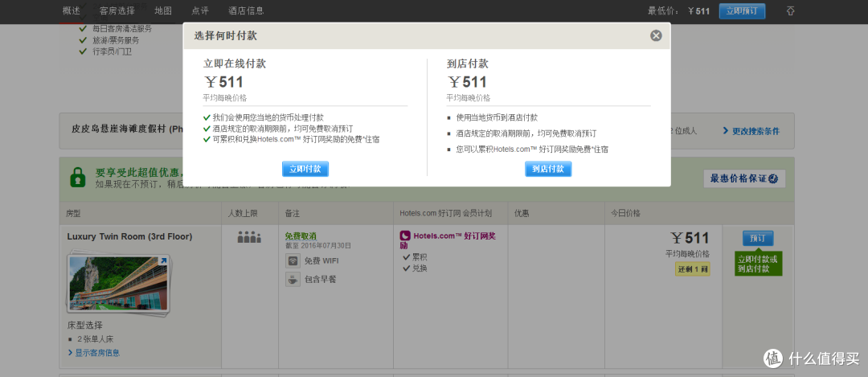Click the 立即付款或到店付款 green tooltip
Viewport: 868px width, 377px height.
(x=758, y=264)
